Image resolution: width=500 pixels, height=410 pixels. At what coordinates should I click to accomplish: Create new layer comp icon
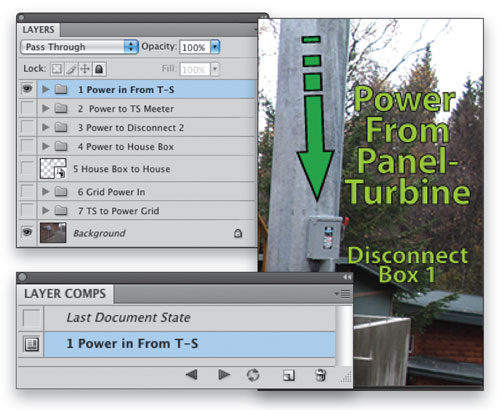tap(289, 375)
